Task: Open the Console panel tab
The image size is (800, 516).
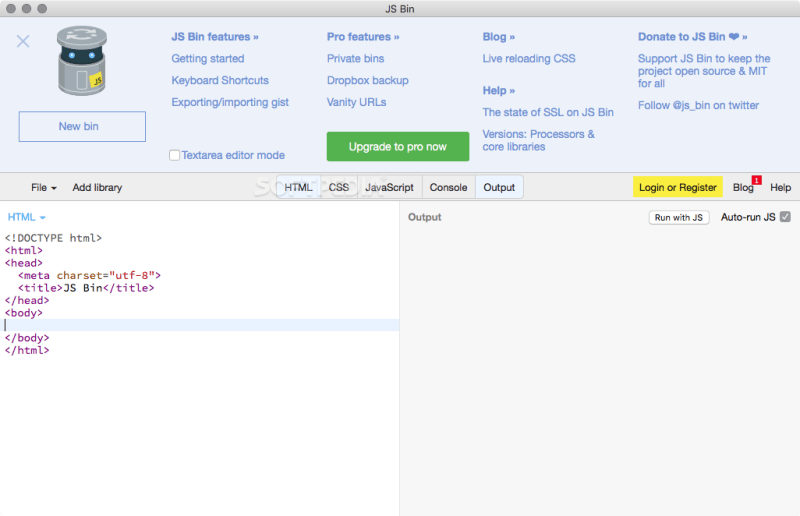Action: pyautogui.click(x=448, y=187)
